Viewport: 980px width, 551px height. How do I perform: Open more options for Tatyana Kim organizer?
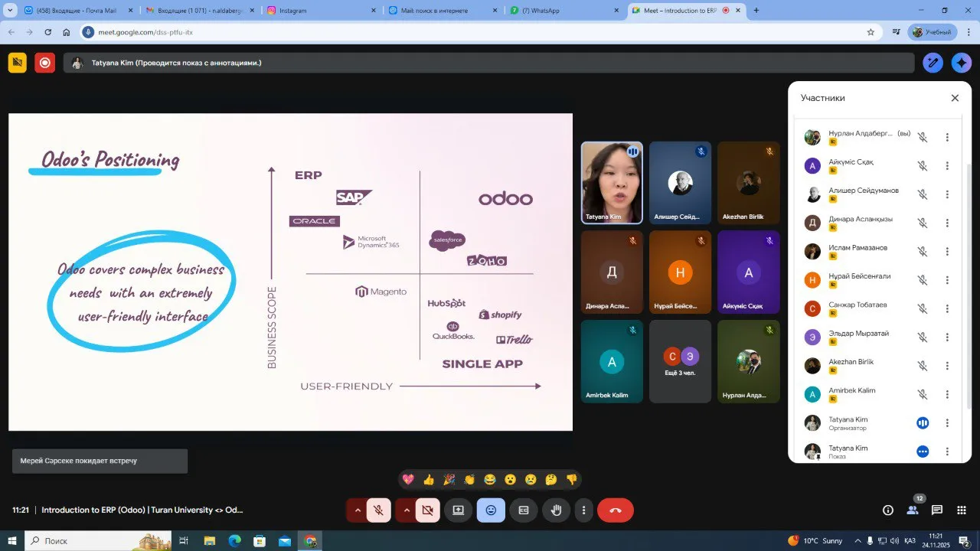tap(947, 423)
